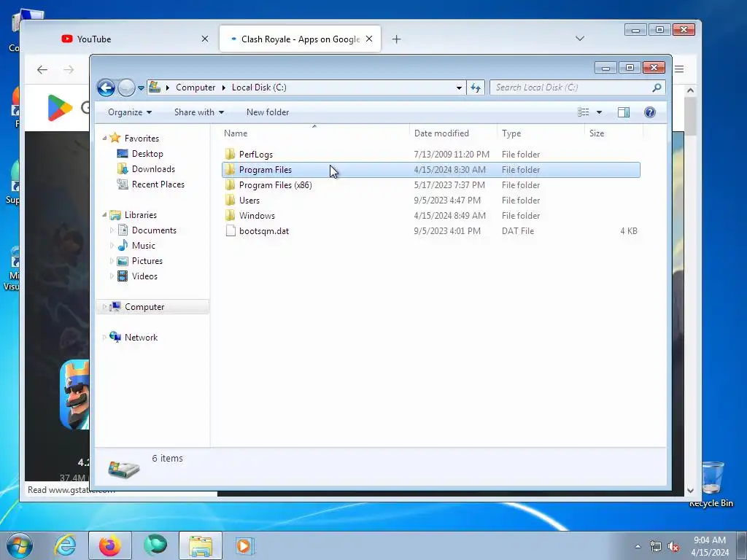Collapse the Libraries group
The height and width of the screenshot is (560, 747).
pyautogui.click(x=104, y=215)
